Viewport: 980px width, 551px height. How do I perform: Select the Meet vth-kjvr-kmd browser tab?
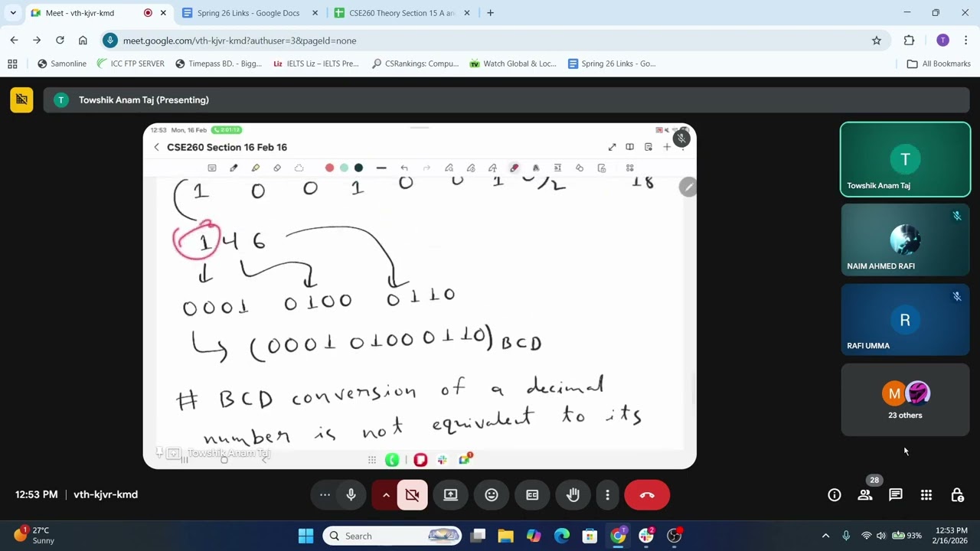[x=98, y=13]
